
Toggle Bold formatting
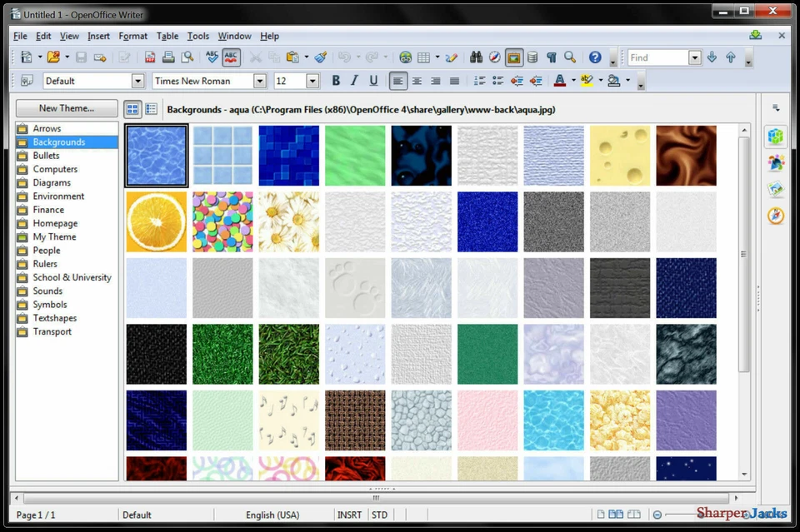pyautogui.click(x=335, y=80)
